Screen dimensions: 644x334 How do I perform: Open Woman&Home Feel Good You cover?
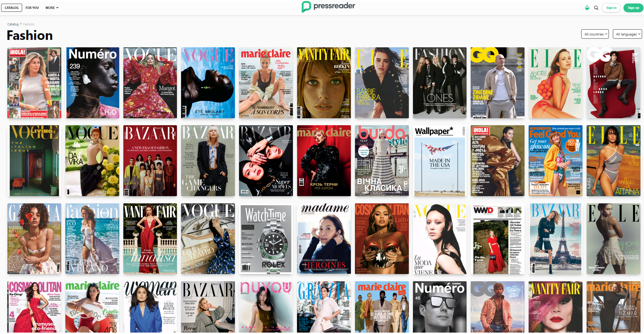(x=555, y=161)
